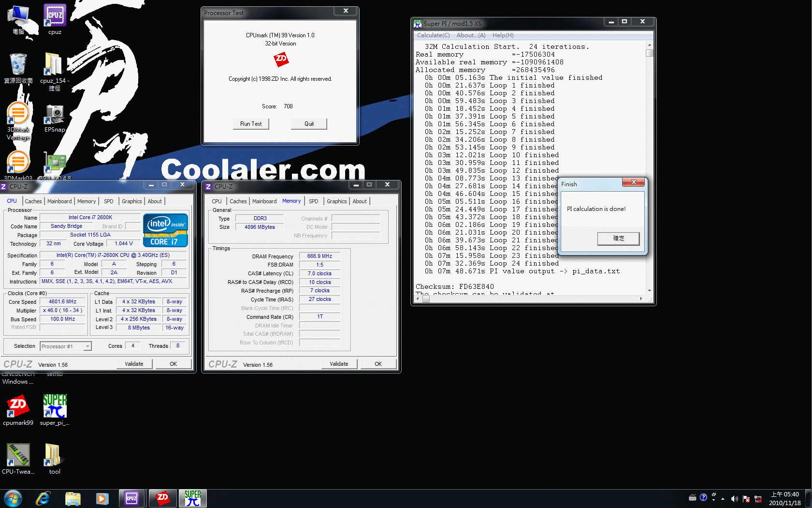Select Graphics tab in right CPU-Z window

[x=337, y=201]
